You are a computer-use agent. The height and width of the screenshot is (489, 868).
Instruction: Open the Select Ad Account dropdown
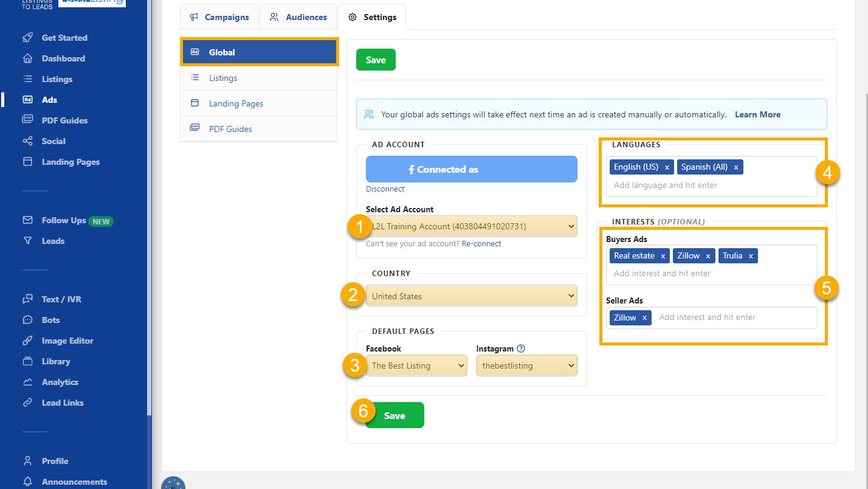pos(471,227)
